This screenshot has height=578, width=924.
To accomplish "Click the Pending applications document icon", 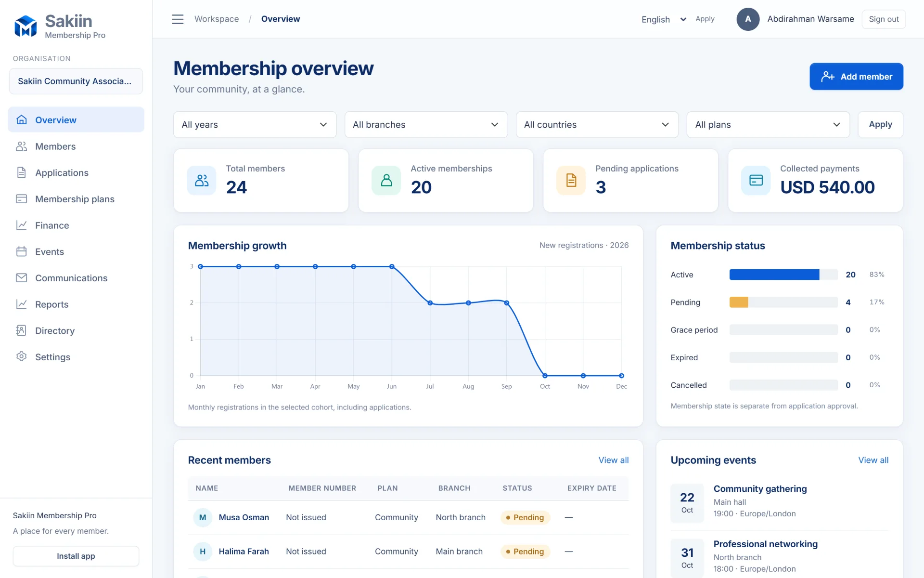I will tap(571, 181).
